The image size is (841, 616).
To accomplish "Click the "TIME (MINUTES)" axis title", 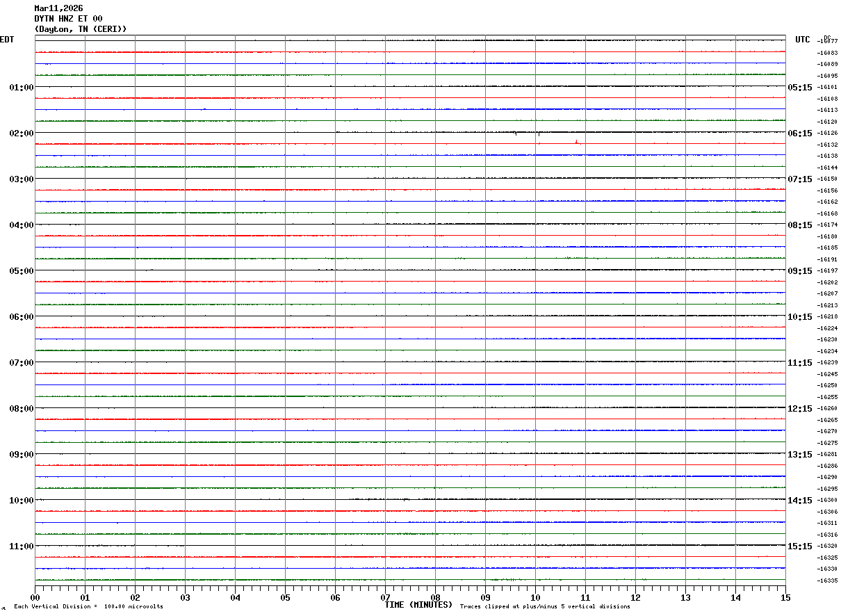I will click(x=419, y=605).
